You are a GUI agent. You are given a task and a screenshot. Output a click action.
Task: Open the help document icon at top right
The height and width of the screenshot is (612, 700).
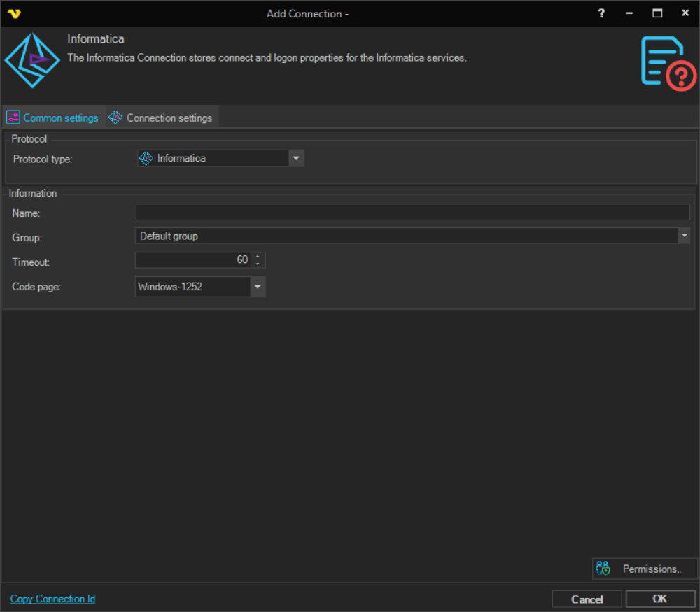pyautogui.click(x=668, y=64)
